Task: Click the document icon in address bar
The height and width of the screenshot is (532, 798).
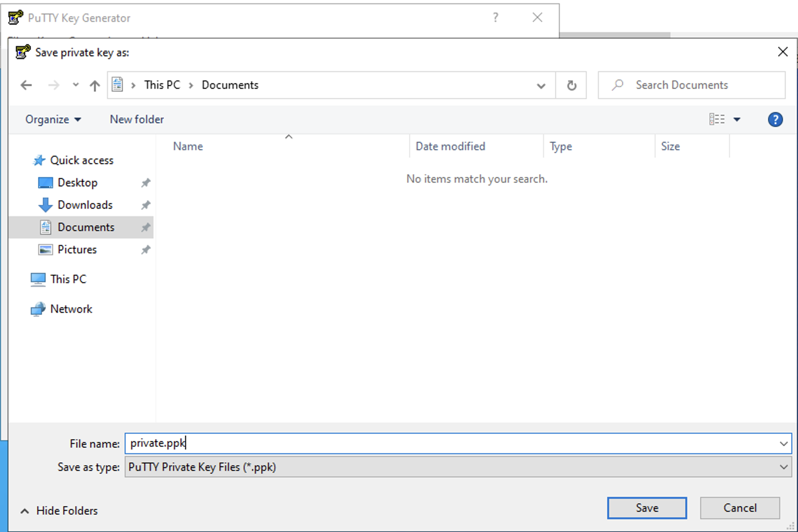Action: coord(118,85)
